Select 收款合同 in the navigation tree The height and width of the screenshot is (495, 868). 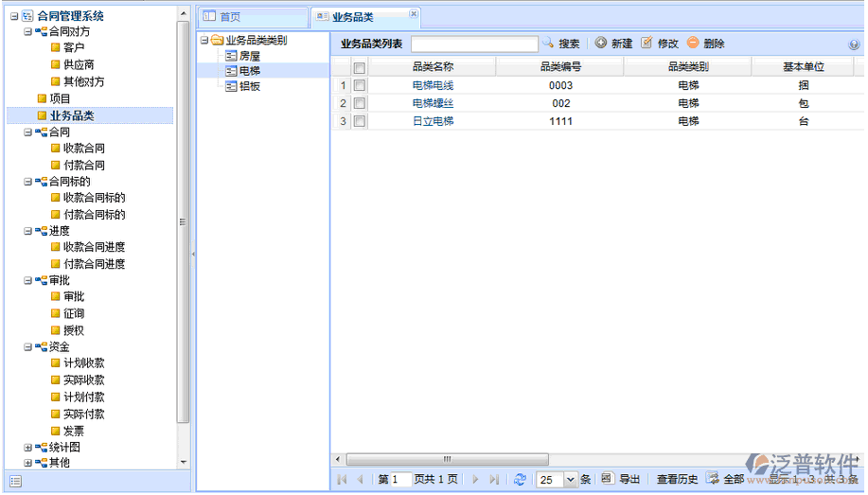pos(83,149)
